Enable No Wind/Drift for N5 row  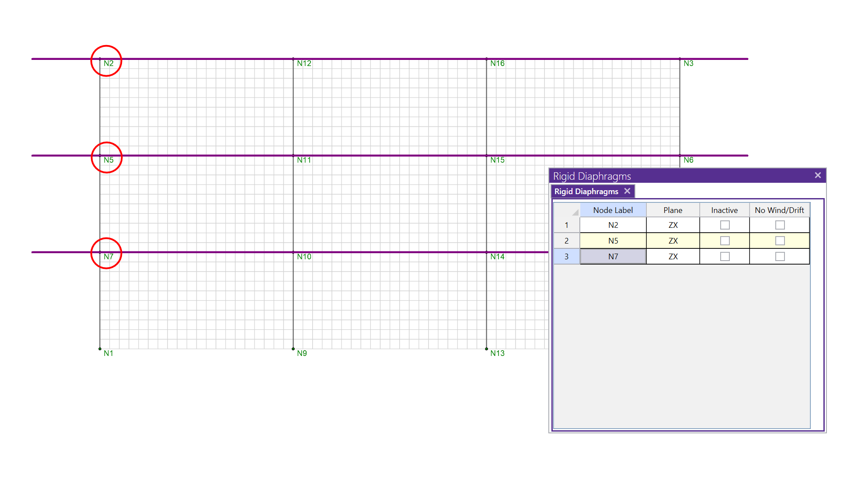point(780,241)
